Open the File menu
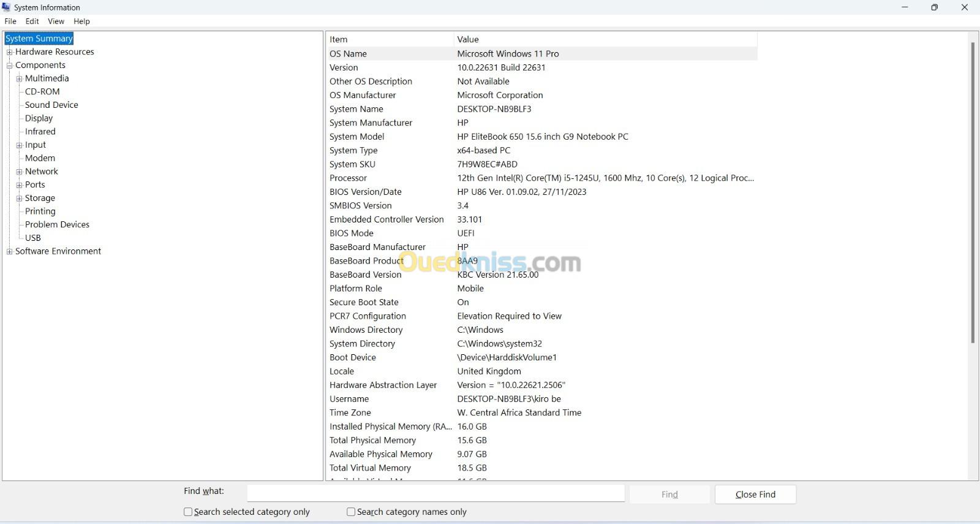Image resolution: width=980 pixels, height=524 pixels. click(10, 21)
